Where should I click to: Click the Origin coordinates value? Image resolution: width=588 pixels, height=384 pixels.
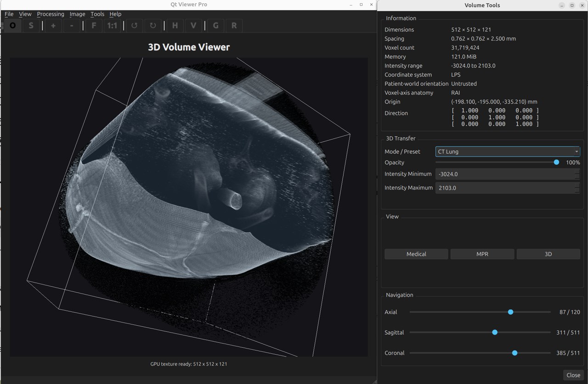(494, 102)
